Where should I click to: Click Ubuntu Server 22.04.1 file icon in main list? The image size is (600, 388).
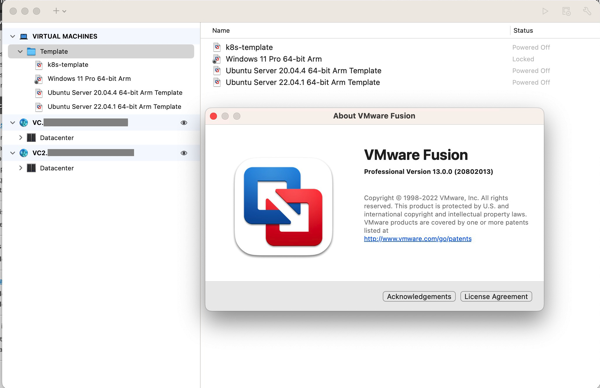pos(217,82)
